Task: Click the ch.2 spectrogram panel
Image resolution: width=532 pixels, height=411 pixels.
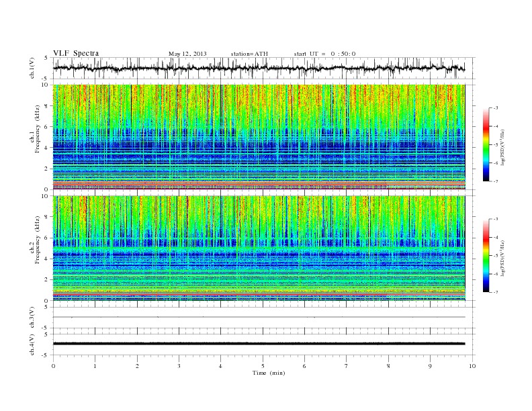Action: click(259, 248)
